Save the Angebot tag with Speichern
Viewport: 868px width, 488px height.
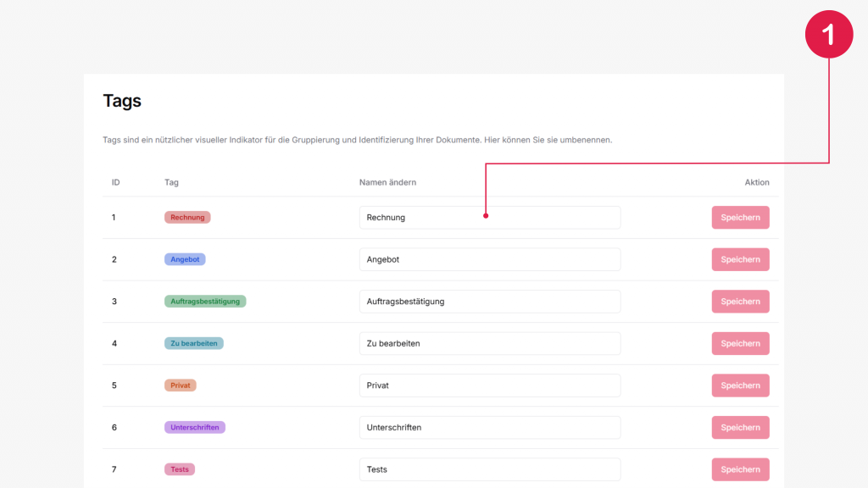point(740,259)
